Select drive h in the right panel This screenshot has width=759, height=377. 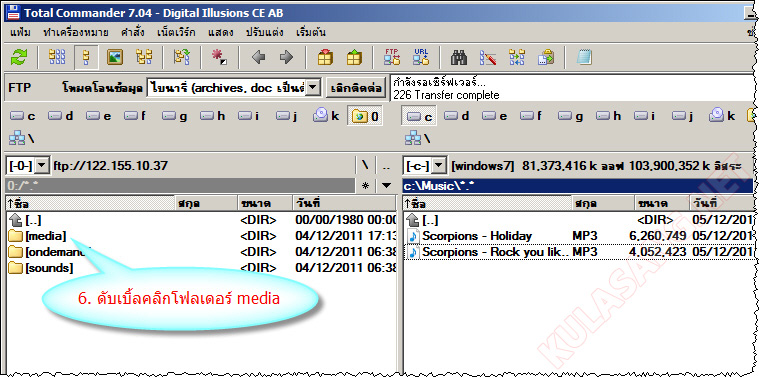pos(608,116)
